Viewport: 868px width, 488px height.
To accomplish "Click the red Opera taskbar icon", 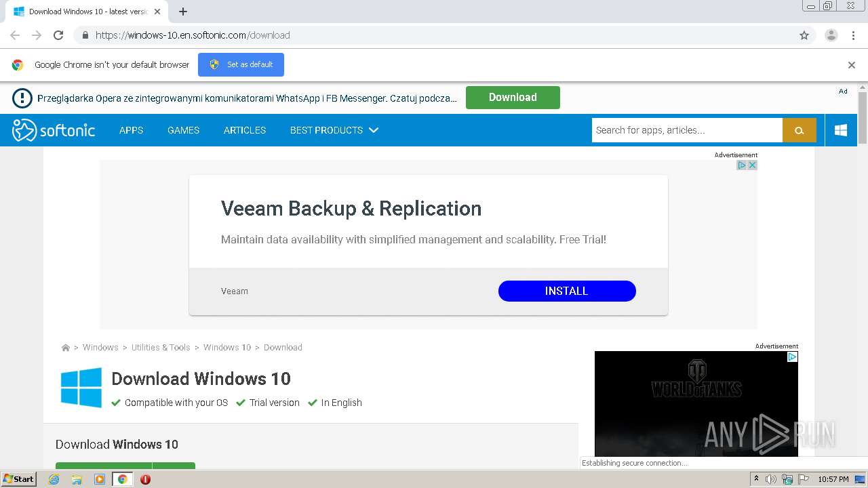I will click(145, 479).
